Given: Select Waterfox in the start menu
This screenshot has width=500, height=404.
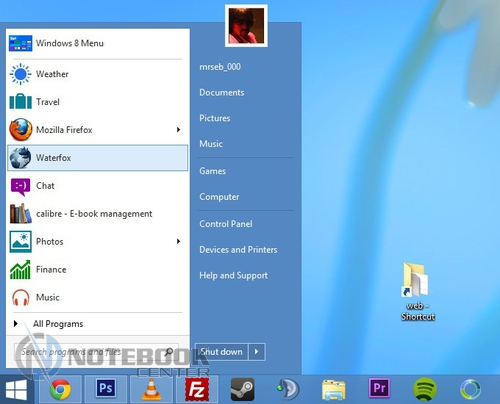Looking at the screenshot, I should pos(97,158).
